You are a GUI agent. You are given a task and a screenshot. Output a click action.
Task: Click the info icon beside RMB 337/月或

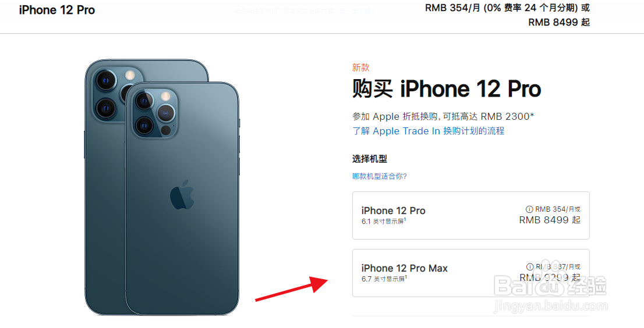(530, 266)
